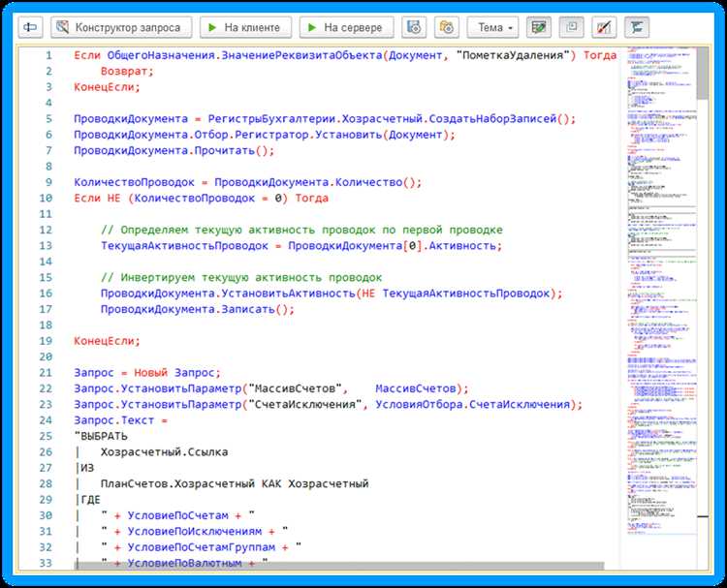Click "УсловиеПоСчетам" on line 30
This screenshot has height=588, width=727.
178,515
